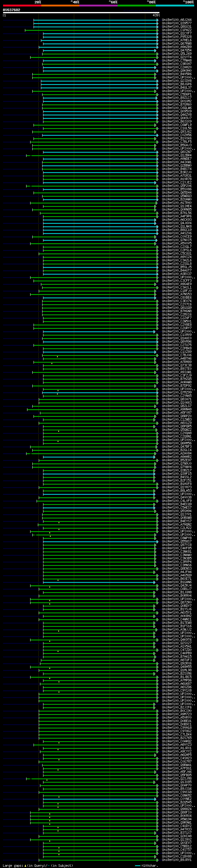Select hit label UniRef100_C1UL56
The image size is (197, 868).
click(x=177, y=128)
